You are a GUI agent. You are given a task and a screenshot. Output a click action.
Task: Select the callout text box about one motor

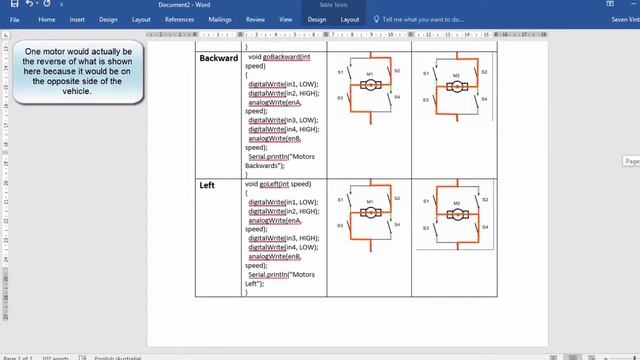pyautogui.click(x=78, y=71)
